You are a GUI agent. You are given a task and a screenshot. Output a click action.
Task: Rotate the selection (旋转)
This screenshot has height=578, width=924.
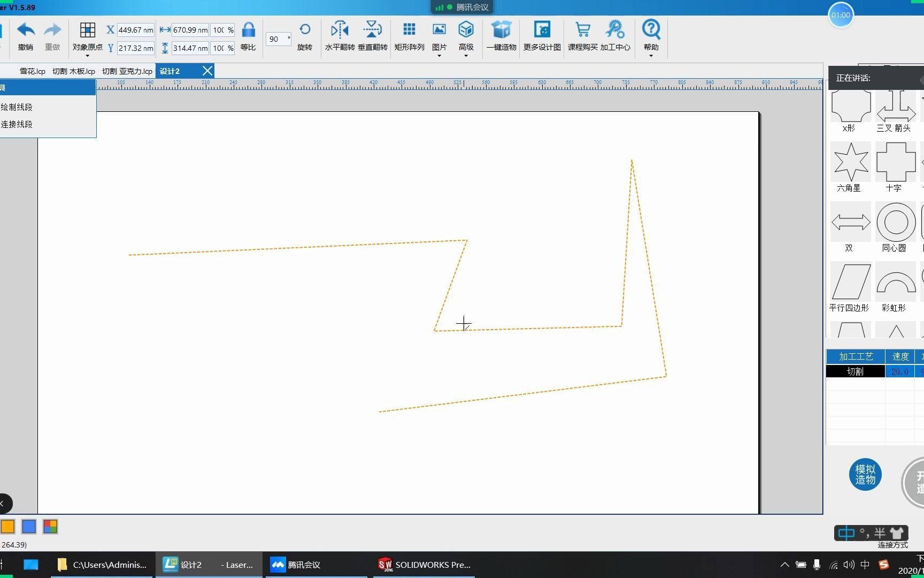coord(305,36)
